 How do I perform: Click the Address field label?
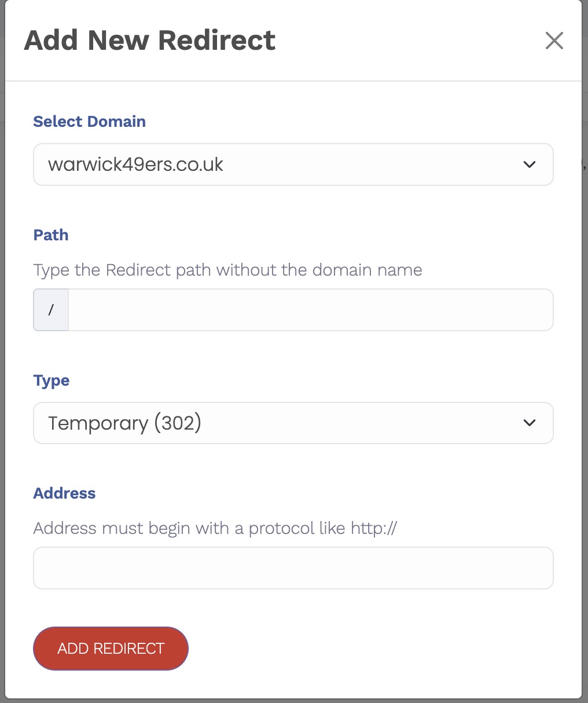[x=64, y=493]
